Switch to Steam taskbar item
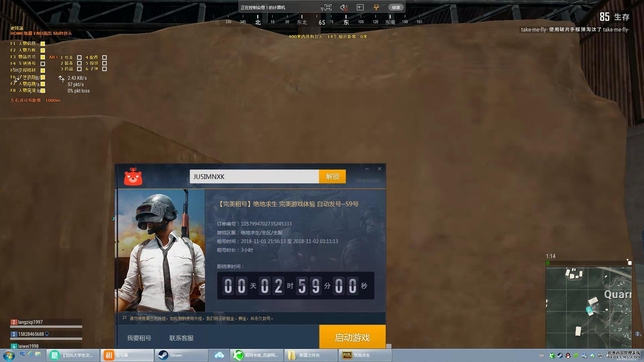 [181, 355]
